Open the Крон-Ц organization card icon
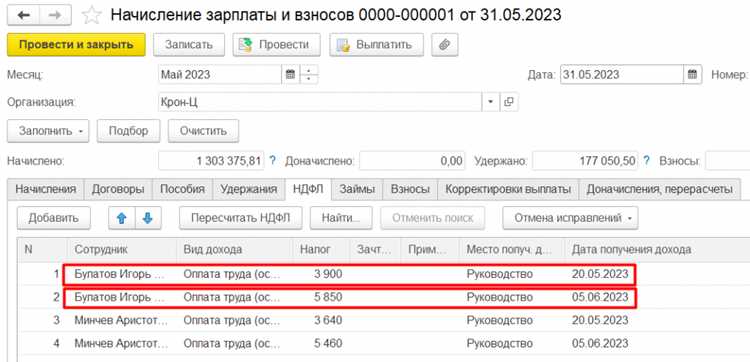This screenshot has width=750, height=362. [509, 102]
